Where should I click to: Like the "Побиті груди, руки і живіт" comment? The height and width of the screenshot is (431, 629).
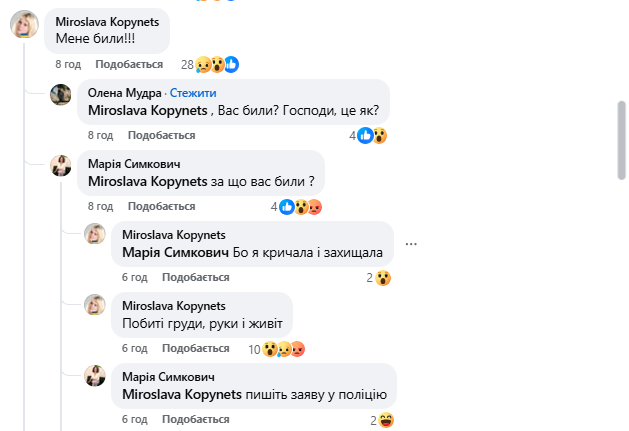tap(196, 348)
